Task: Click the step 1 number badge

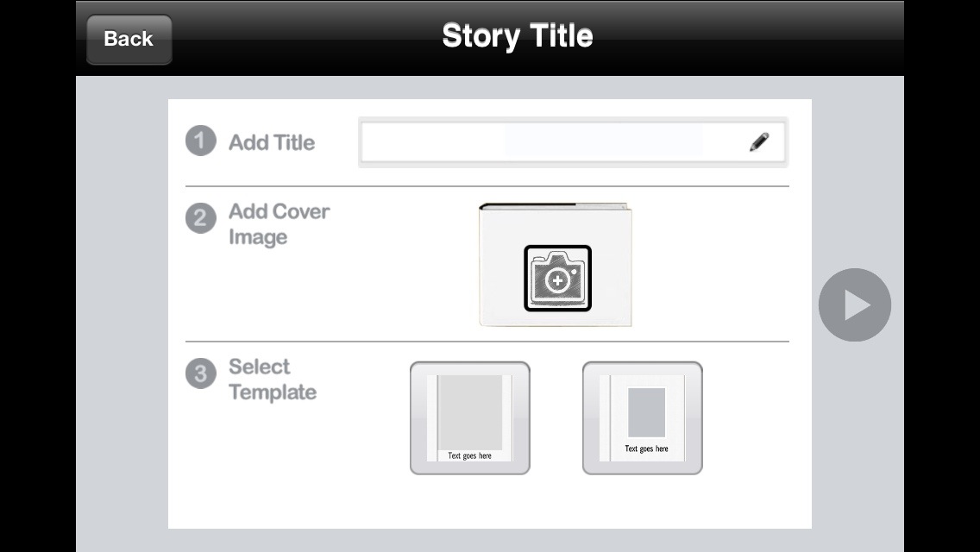Action: [x=200, y=141]
